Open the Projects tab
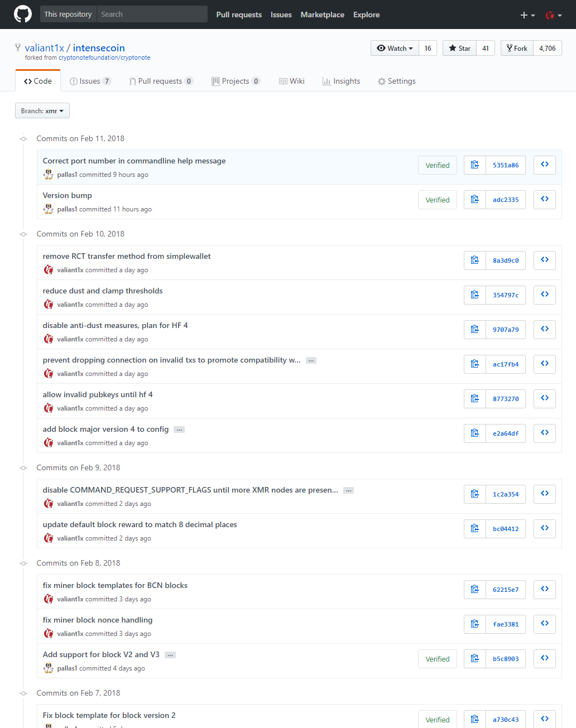Viewport: 576px width, 728px height. 236,81
